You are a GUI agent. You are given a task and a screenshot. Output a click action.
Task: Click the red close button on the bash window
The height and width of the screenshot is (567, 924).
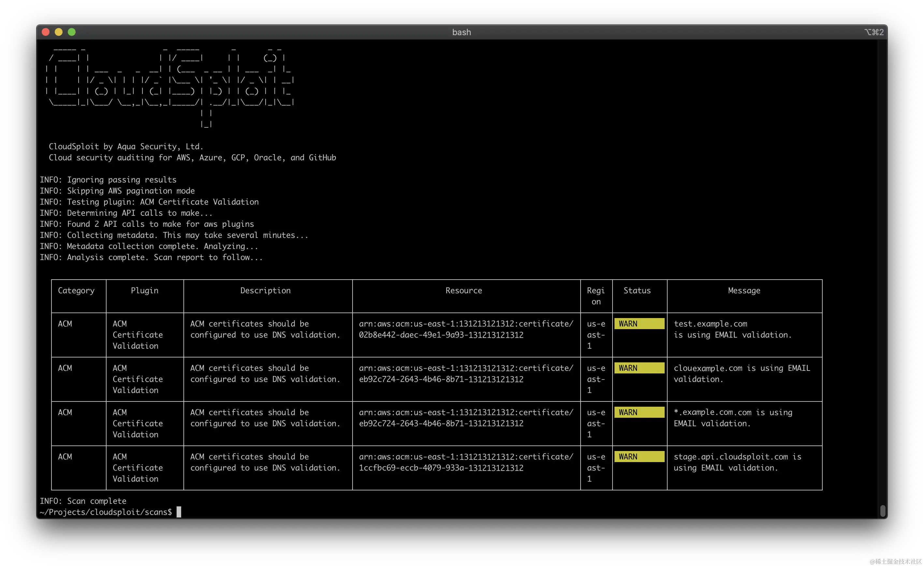coord(45,32)
